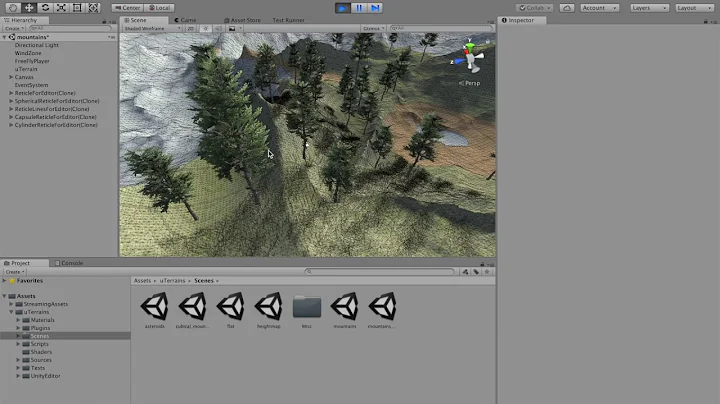Click the scene orientation gizmo
Image resolution: width=720 pixels, height=404 pixels.
point(470,57)
